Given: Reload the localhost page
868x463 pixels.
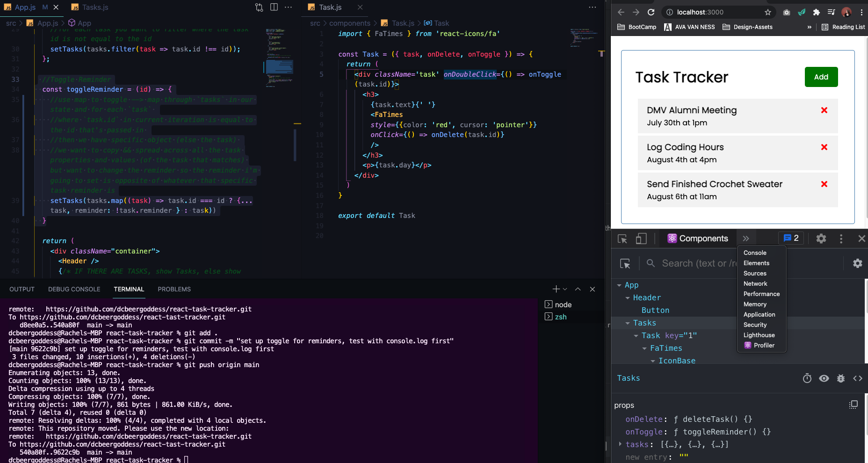Looking at the screenshot, I should click(x=651, y=12).
